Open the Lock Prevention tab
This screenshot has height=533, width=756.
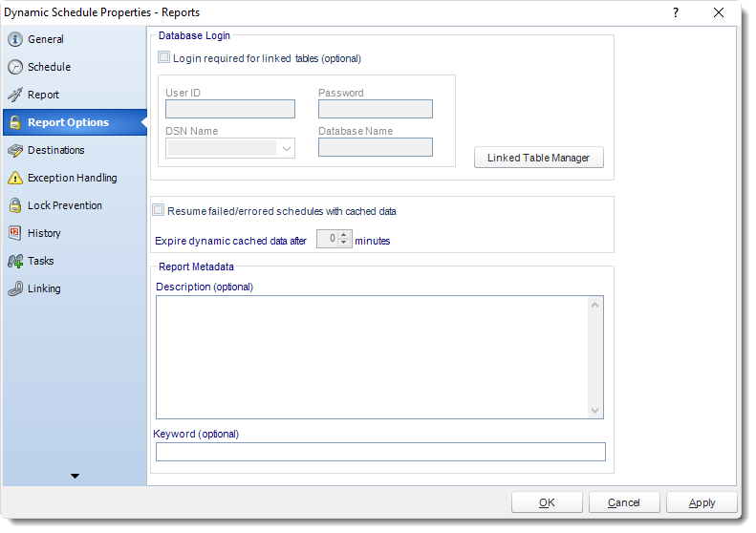click(75, 205)
